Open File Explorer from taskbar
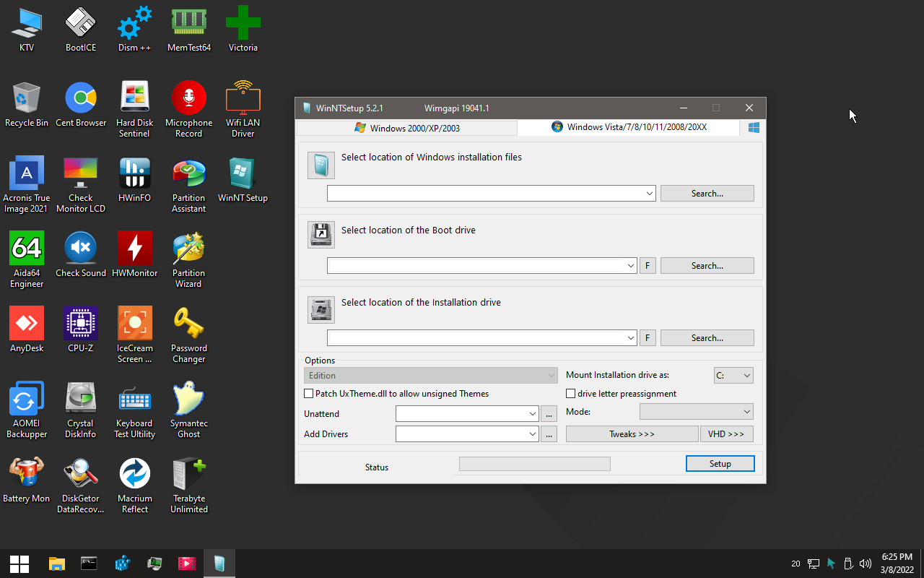The height and width of the screenshot is (578, 924). (57, 564)
